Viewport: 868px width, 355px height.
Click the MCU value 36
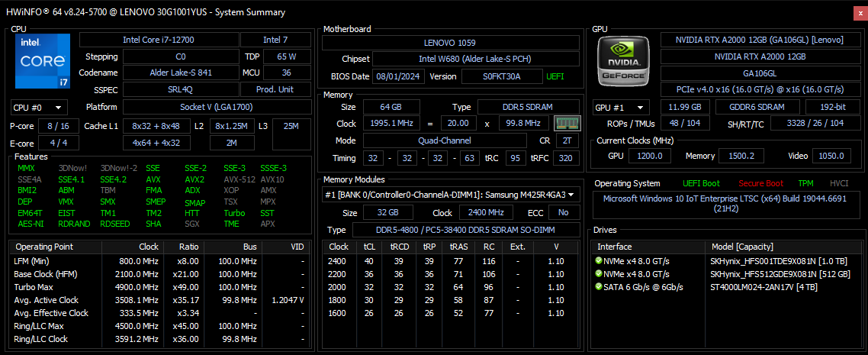click(x=287, y=73)
